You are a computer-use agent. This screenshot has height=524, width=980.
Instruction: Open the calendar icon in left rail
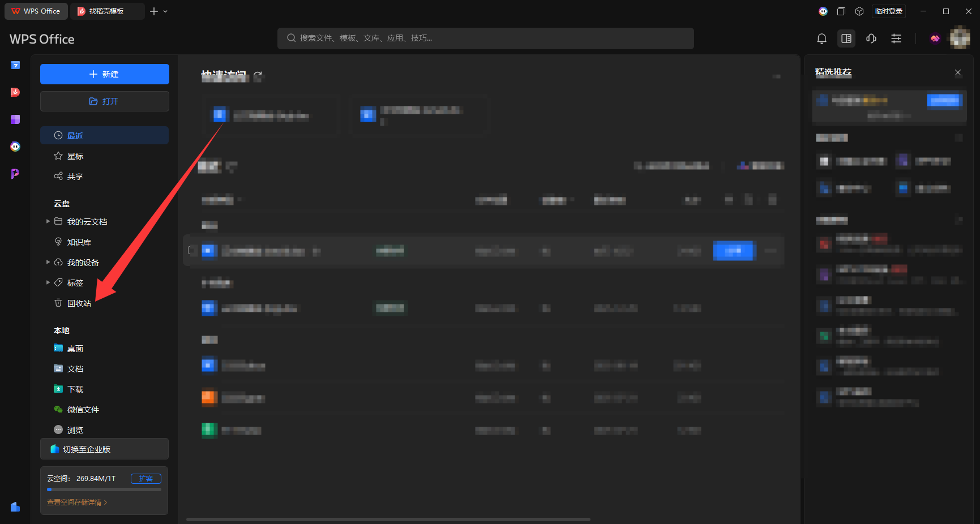pyautogui.click(x=15, y=65)
